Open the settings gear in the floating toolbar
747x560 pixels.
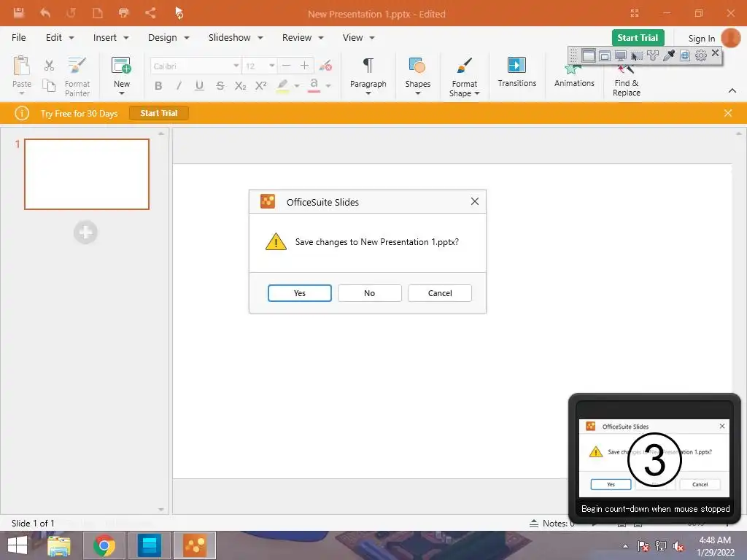pyautogui.click(x=701, y=55)
